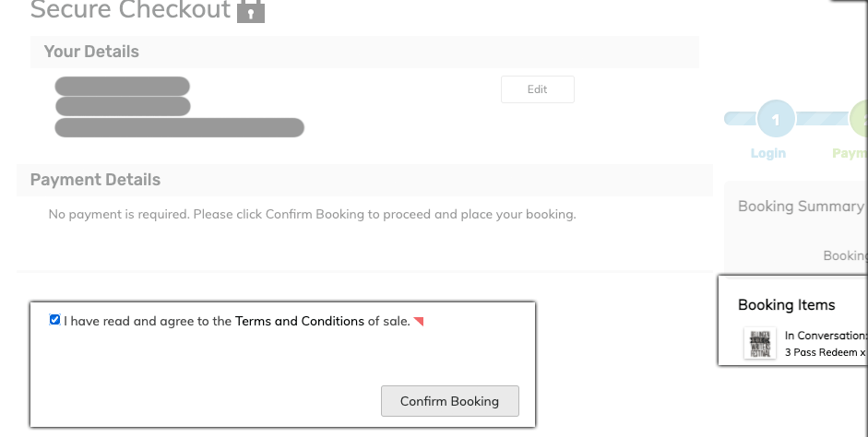Select the 3 Pass Redeem line item
This screenshot has width=868, height=437.
pyautogui.click(x=825, y=352)
